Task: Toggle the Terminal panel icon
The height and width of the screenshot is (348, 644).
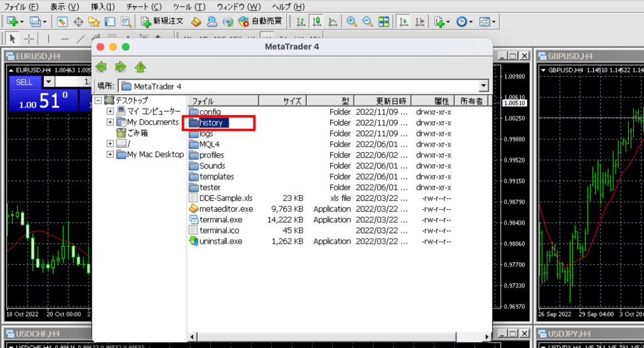Action: click(109, 21)
